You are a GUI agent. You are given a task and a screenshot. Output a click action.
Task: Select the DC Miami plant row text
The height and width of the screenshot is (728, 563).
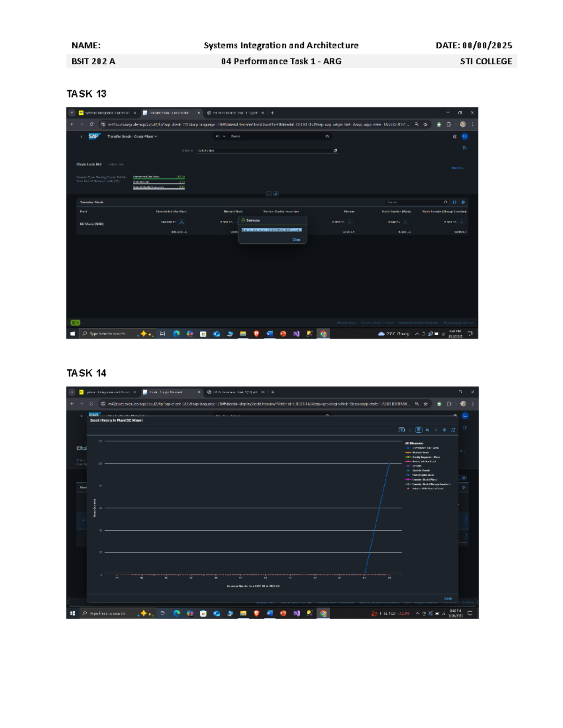[92, 224]
